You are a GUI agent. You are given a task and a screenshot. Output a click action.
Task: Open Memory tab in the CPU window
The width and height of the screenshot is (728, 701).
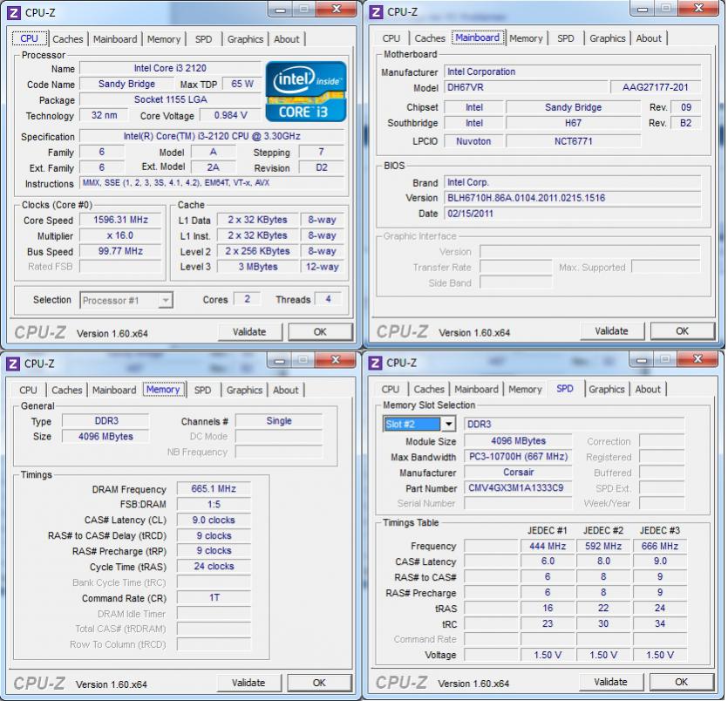coord(164,39)
